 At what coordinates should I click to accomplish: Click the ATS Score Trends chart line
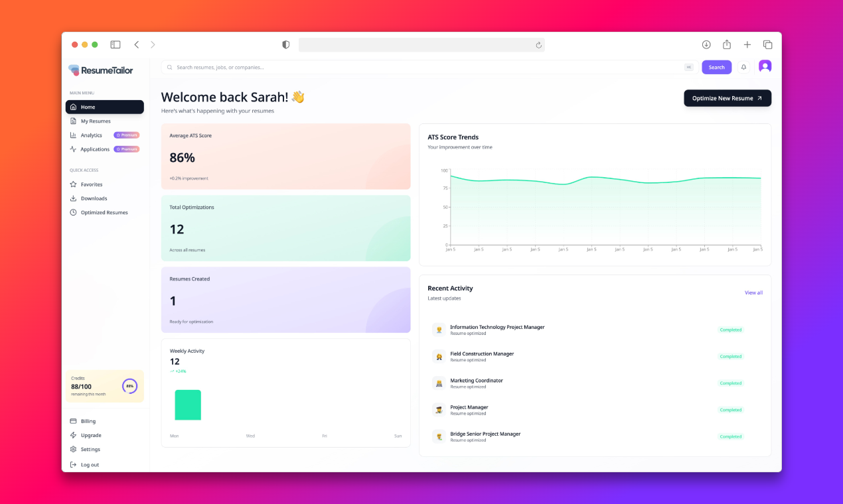pos(605,180)
